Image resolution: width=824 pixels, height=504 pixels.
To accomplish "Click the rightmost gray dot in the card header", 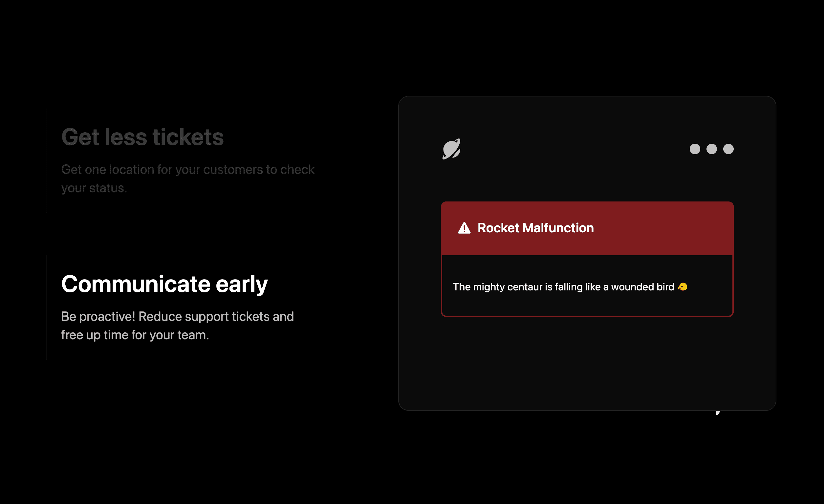I will pos(728,149).
